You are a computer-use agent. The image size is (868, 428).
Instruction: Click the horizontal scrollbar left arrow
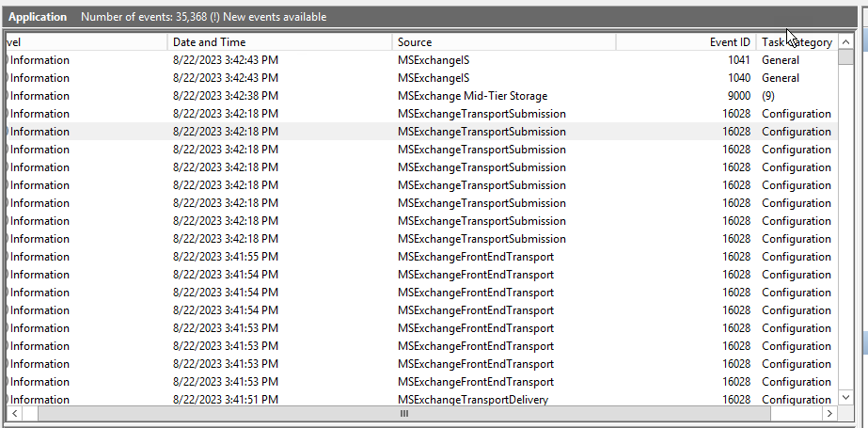tap(15, 413)
